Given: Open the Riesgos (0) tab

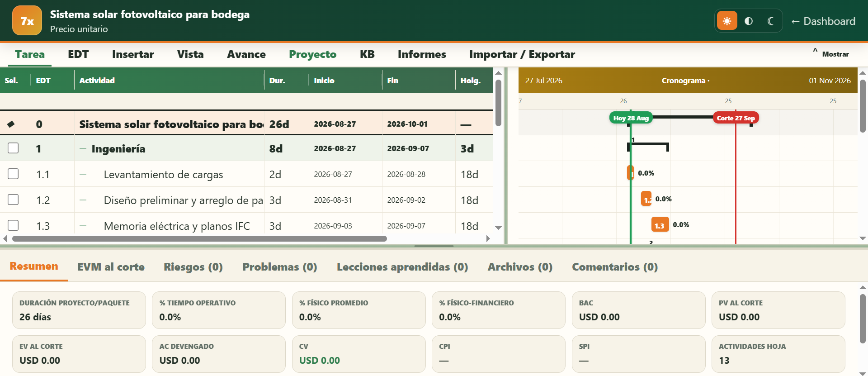Looking at the screenshot, I should [x=193, y=267].
